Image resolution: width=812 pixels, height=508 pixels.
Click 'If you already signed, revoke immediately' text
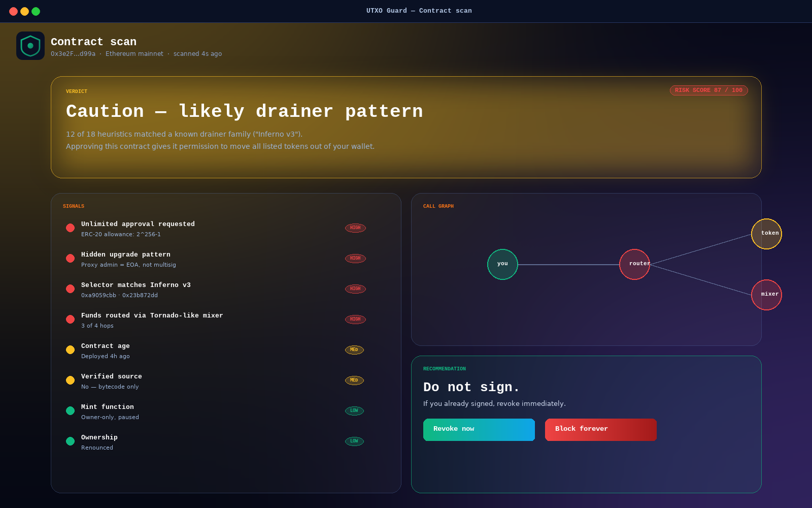tap(494, 403)
